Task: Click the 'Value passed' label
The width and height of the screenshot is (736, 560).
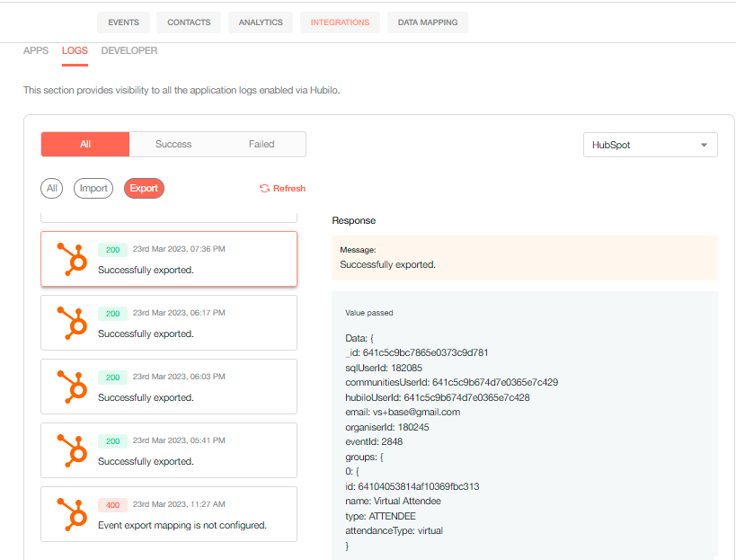Action: point(369,313)
